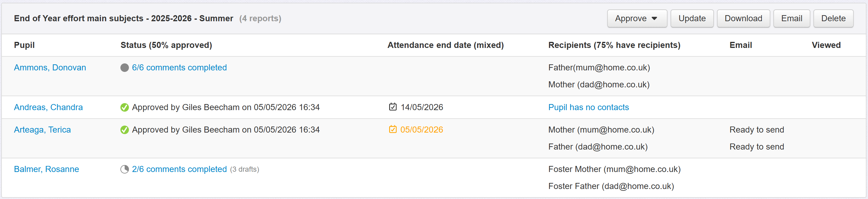Click grey status circle for Ammons, Donovan
The image size is (868, 199).
[x=124, y=68]
